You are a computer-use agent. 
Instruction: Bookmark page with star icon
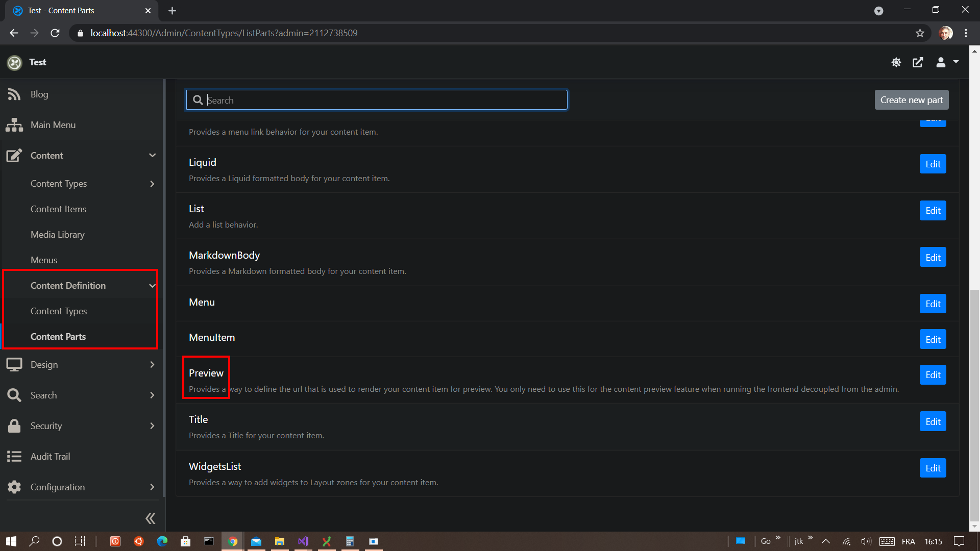pyautogui.click(x=920, y=33)
